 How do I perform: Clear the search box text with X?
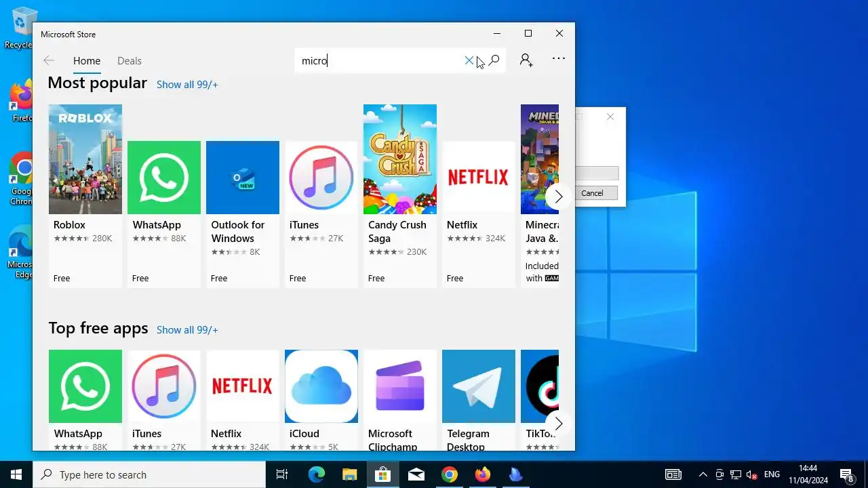point(469,60)
